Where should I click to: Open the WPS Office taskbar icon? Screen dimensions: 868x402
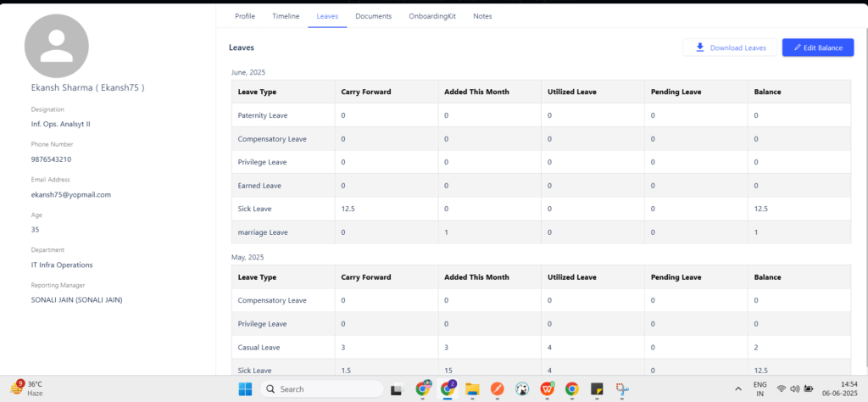[x=548, y=389]
